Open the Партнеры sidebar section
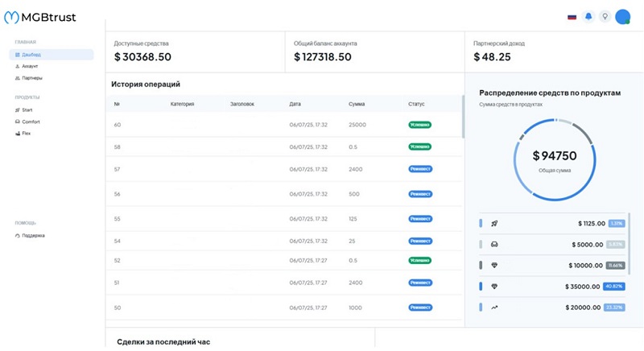This screenshot has width=644, height=351. point(32,78)
